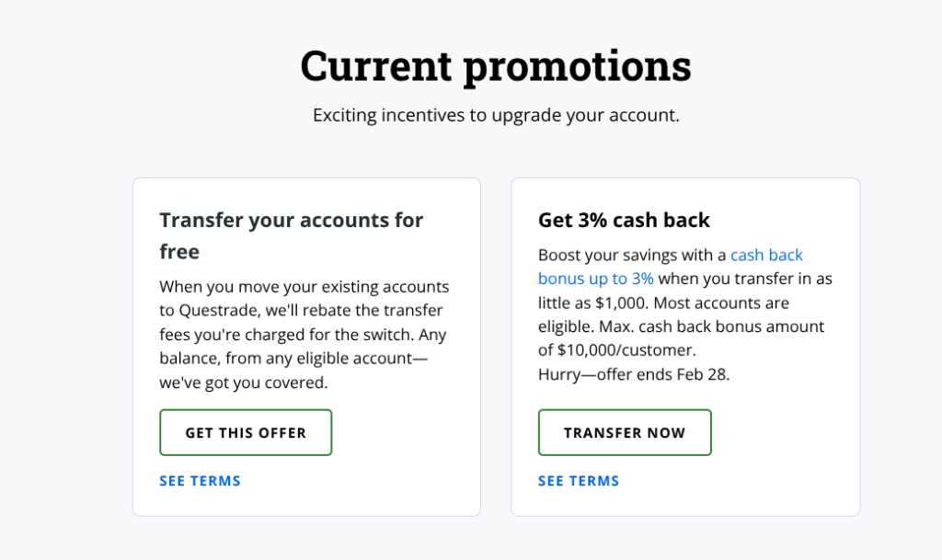The height and width of the screenshot is (560, 942).
Task: Open SEE TERMS under cash back offer
Action: tap(579, 481)
